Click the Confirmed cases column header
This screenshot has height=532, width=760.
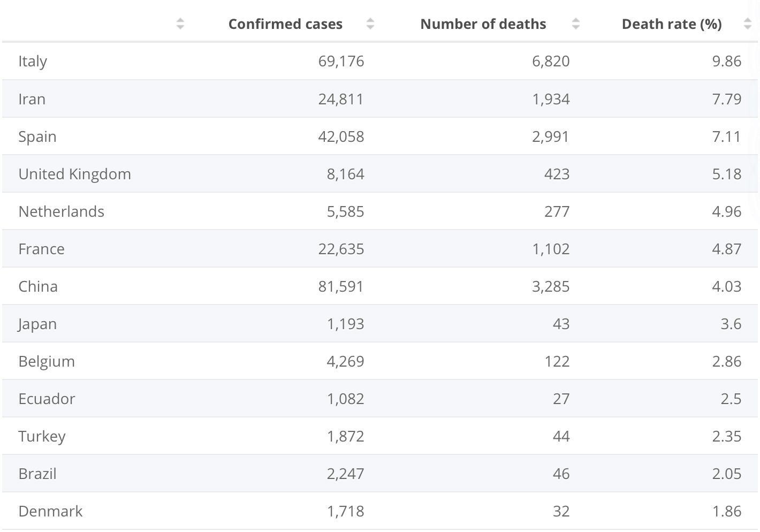[285, 24]
